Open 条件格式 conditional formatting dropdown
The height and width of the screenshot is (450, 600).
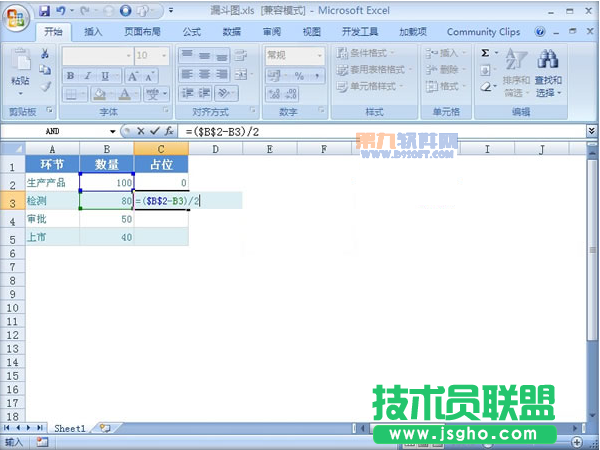click(x=366, y=53)
